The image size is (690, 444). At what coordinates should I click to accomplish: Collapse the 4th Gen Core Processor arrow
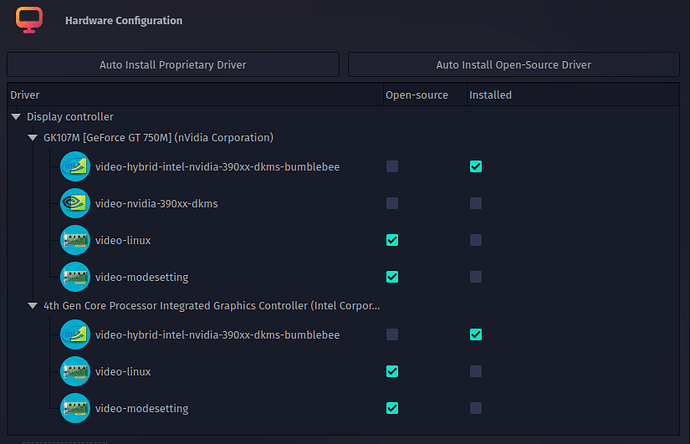[x=33, y=305]
